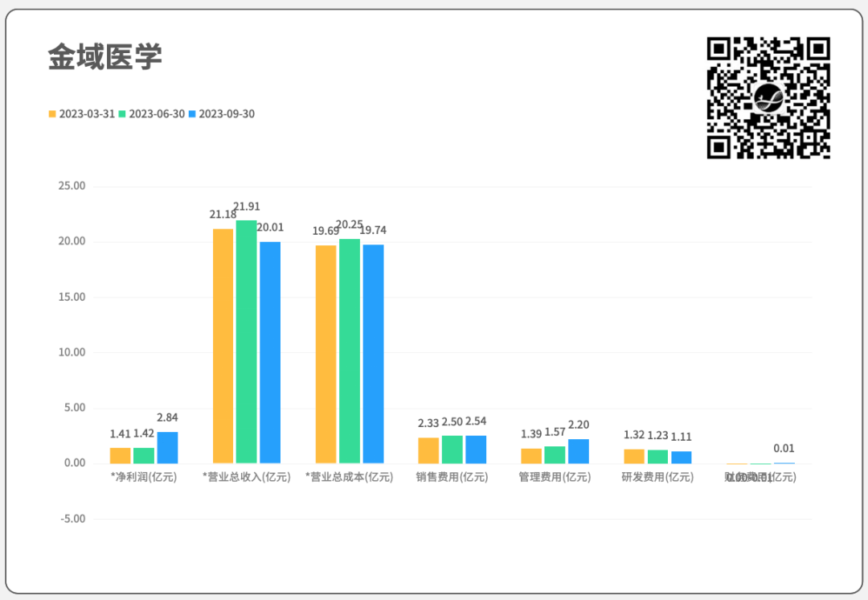Click the QR code's top-left finder square
868x600 pixels.
point(719,49)
